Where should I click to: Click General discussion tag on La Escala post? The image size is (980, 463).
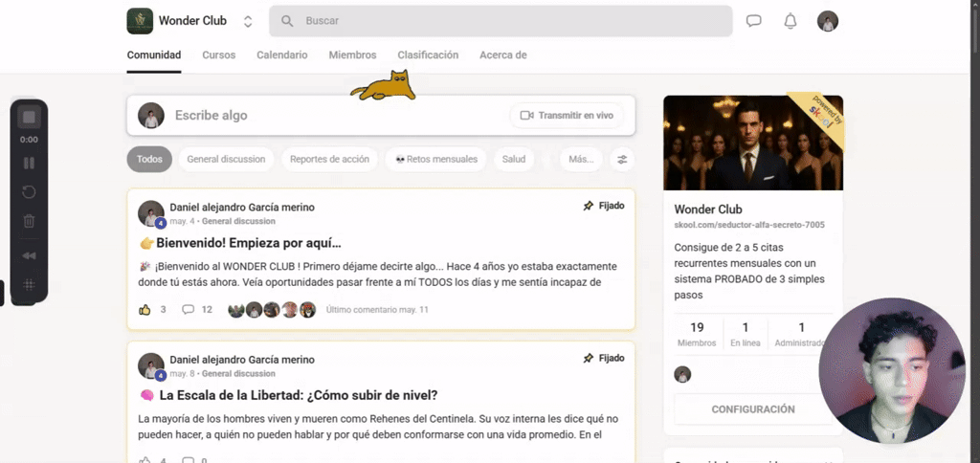pos(238,374)
